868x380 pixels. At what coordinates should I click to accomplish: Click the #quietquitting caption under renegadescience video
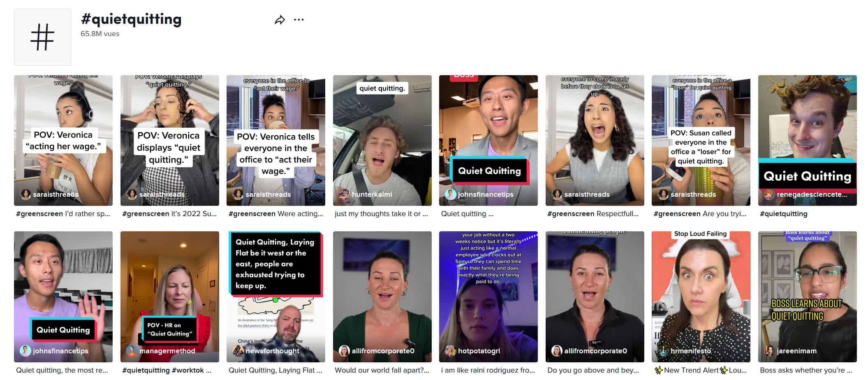click(x=783, y=214)
